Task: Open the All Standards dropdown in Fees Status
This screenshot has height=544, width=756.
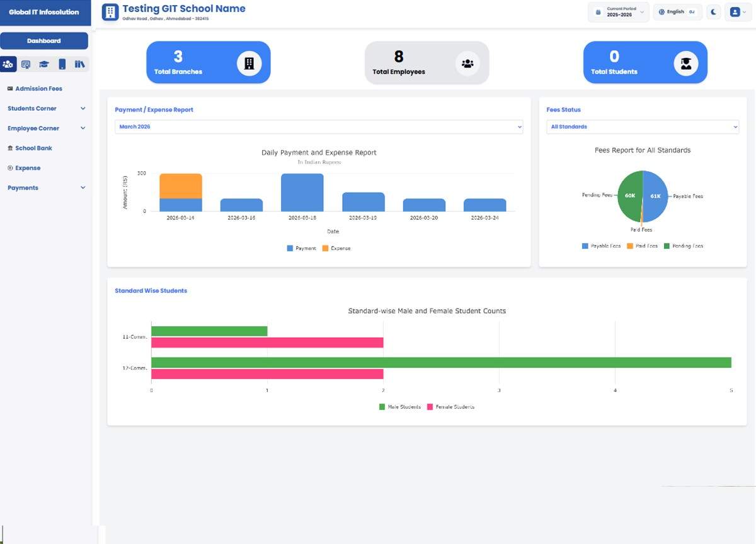Action: (641, 127)
